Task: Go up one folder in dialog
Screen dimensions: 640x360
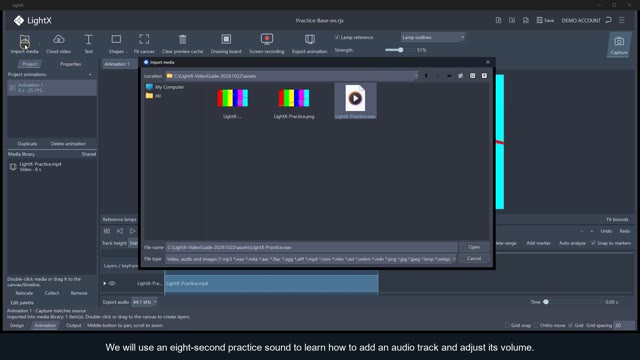Action: tap(449, 76)
